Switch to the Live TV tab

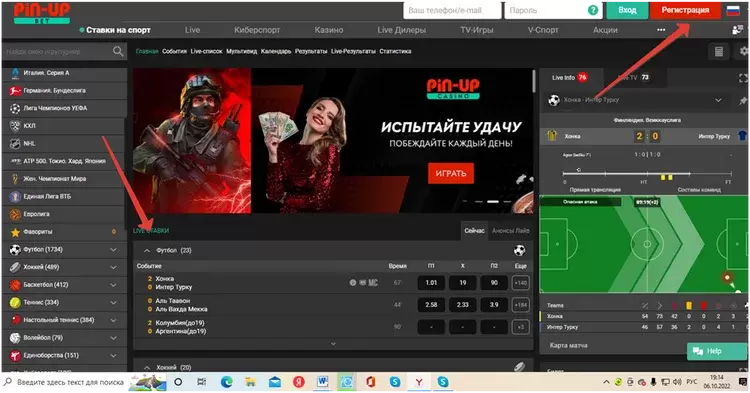point(633,77)
